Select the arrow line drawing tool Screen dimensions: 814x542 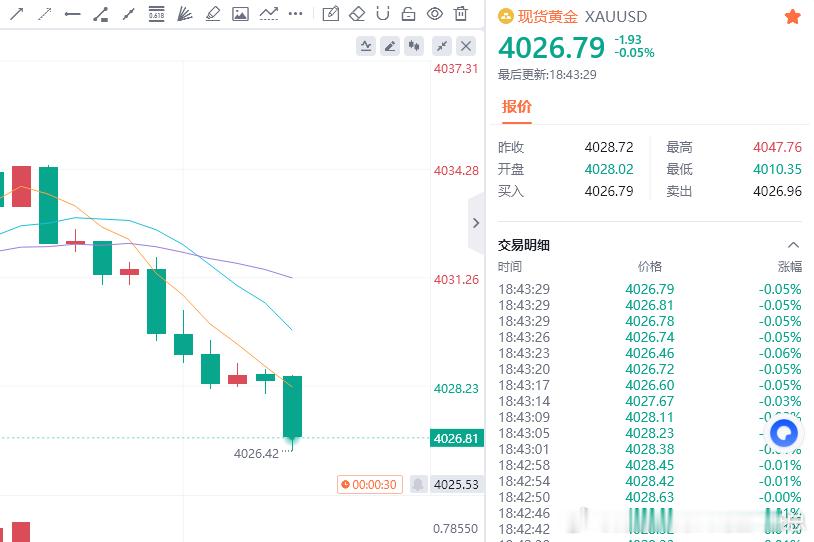pos(17,14)
